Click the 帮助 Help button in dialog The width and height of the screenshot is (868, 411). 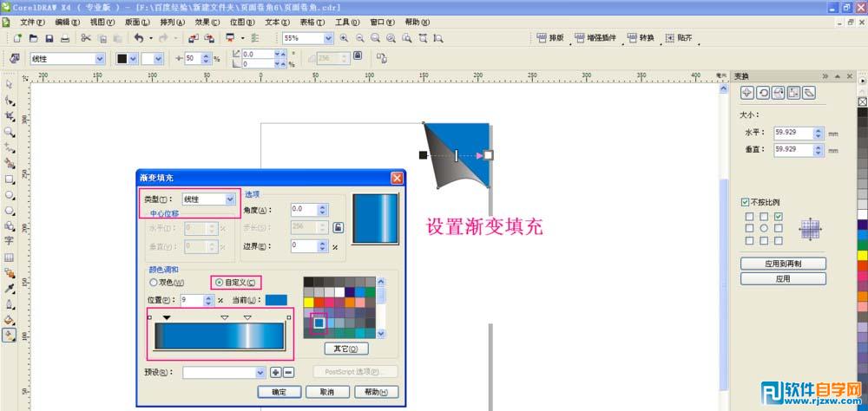coord(376,392)
